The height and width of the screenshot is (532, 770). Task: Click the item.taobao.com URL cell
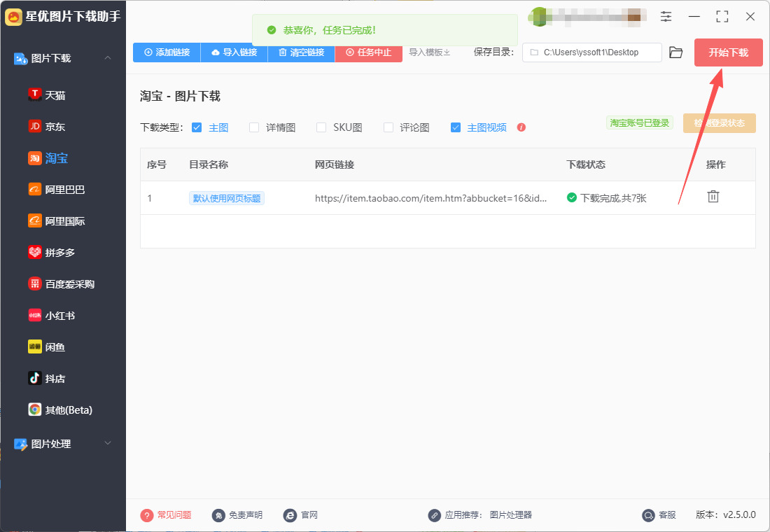[x=430, y=198]
